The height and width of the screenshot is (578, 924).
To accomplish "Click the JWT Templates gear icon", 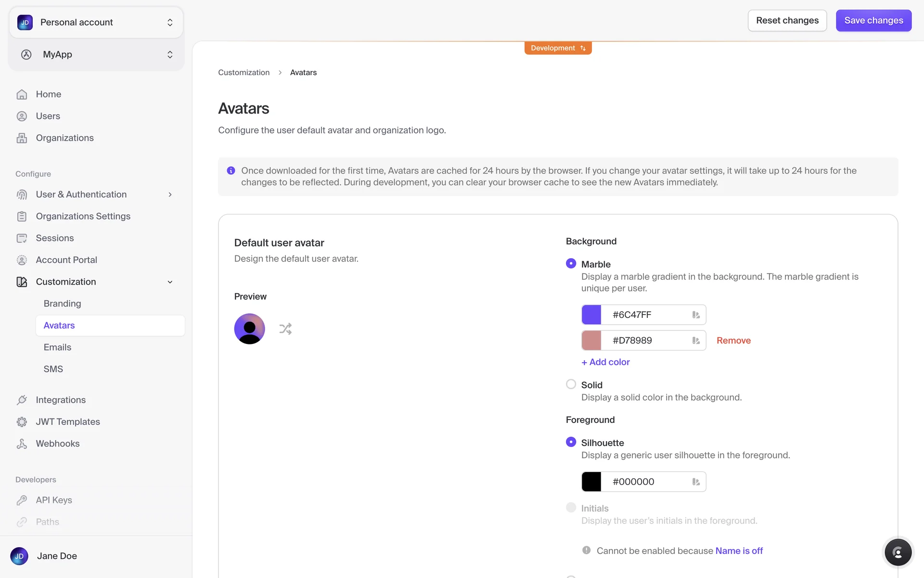I will [22, 422].
